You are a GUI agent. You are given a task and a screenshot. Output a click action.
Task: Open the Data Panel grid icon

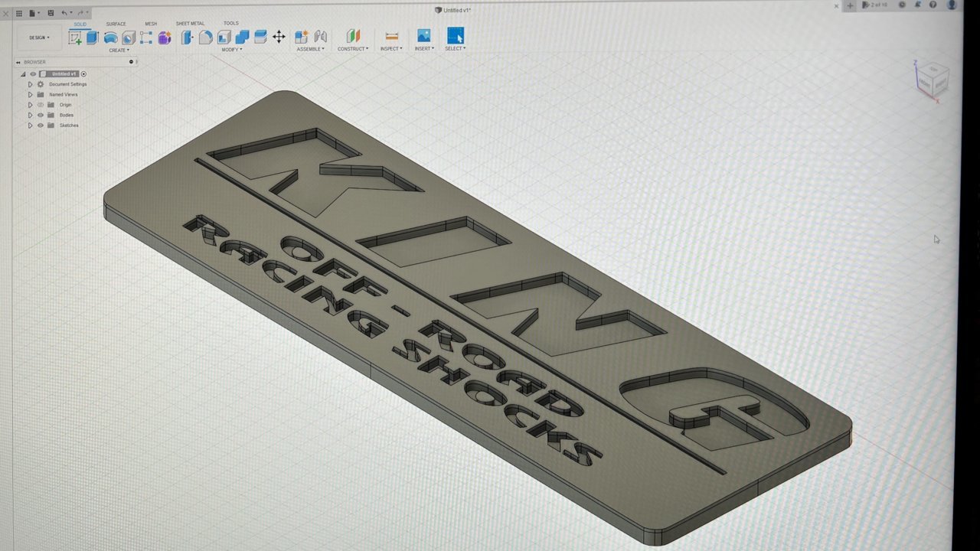tap(19, 13)
